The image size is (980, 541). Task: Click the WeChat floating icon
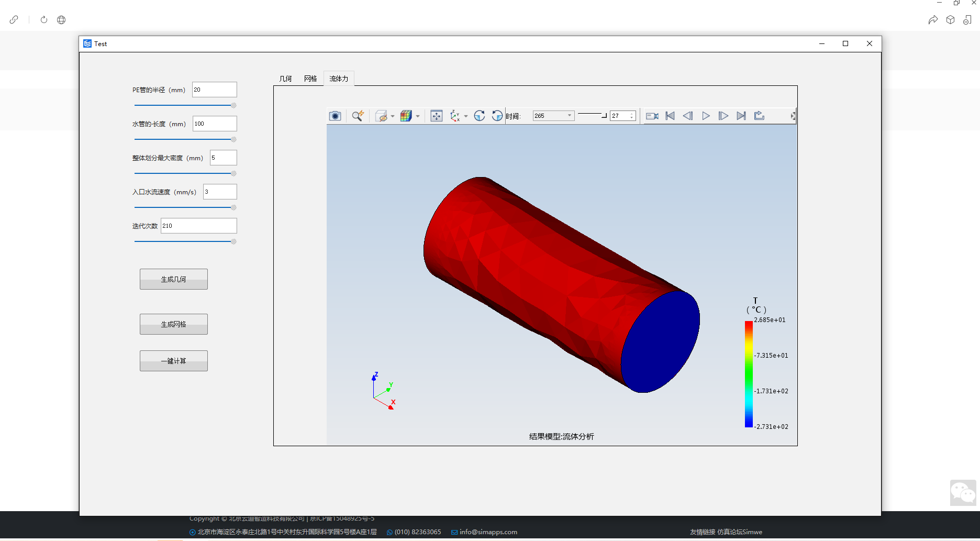coord(963,493)
